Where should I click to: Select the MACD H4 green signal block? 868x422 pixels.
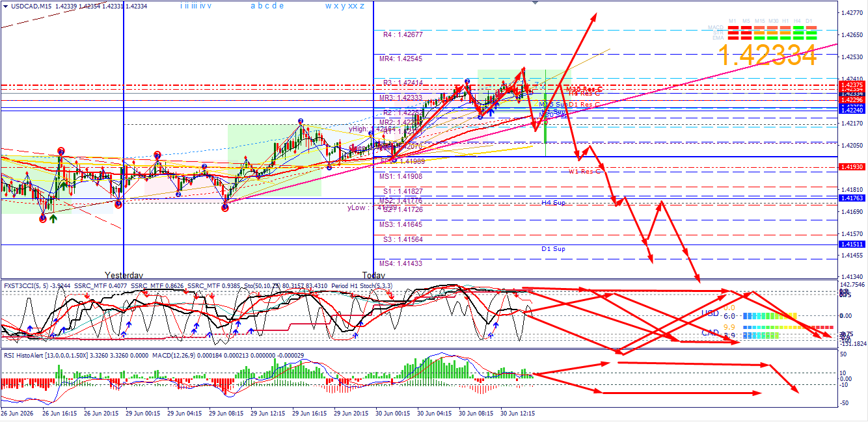pos(798,28)
